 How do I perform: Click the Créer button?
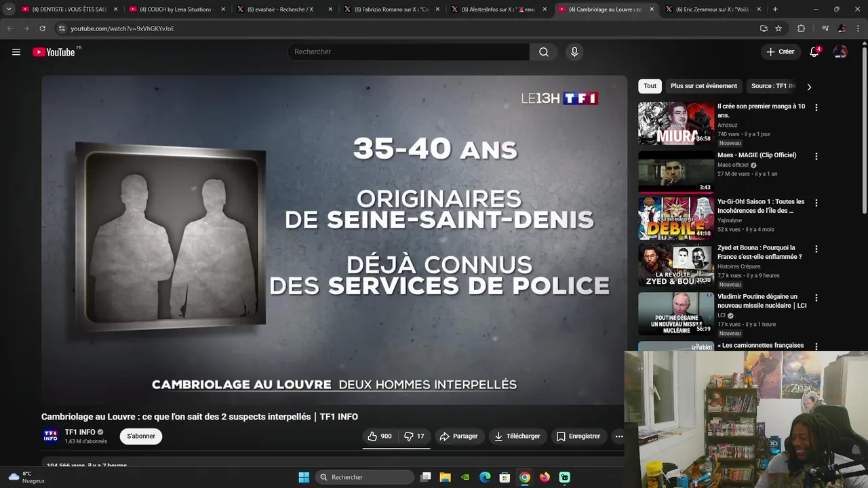click(x=780, y=52)
